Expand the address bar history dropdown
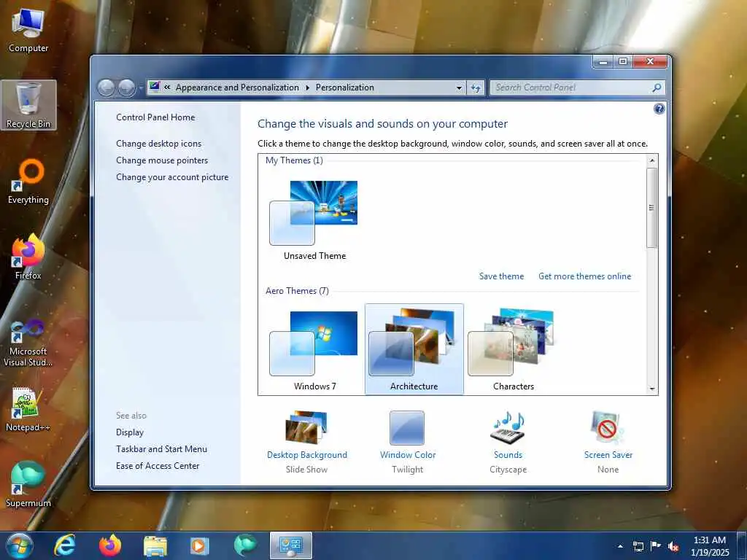Screen dimensions: 747x560 pos(459,87)
